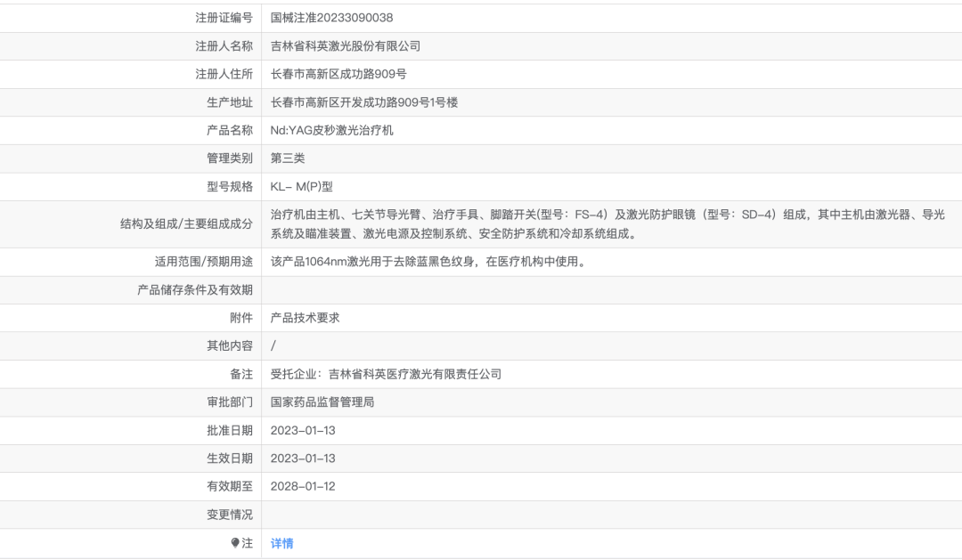962x560 pixels.
Task: Click the 审批部门 label
Action: [230, 402]
